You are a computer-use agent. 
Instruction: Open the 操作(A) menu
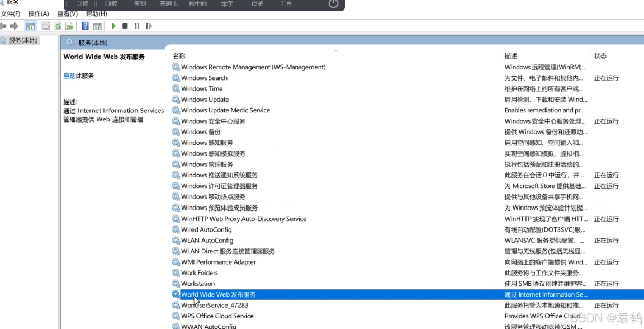click(x=39, y=13)
